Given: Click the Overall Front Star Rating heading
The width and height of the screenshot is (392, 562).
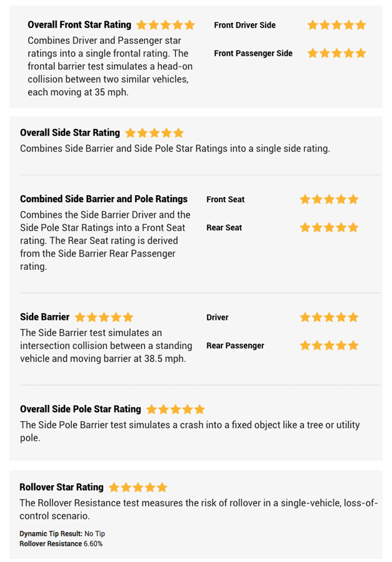Looking at the screenshot, I should (x=79, y=25).
